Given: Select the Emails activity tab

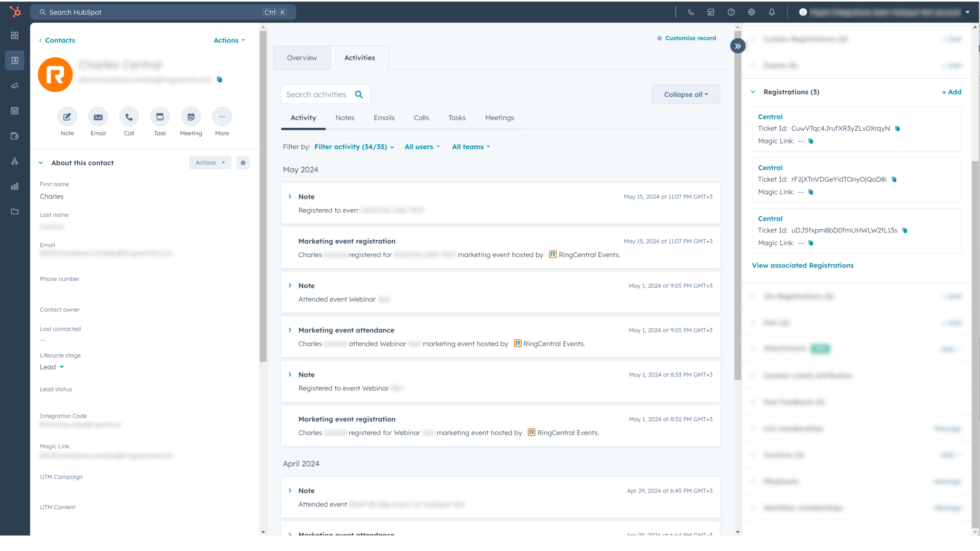Looking at the screenshot, I should coord(384,118).
